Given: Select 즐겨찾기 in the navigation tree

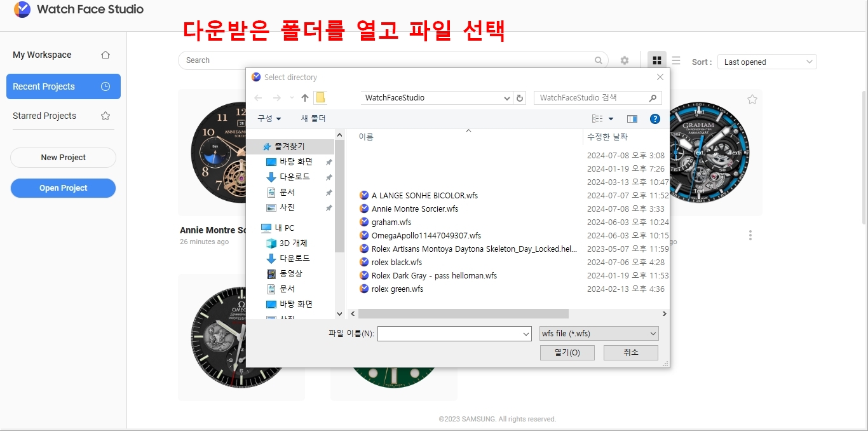Looking at the screenshot, I should 283,146.
